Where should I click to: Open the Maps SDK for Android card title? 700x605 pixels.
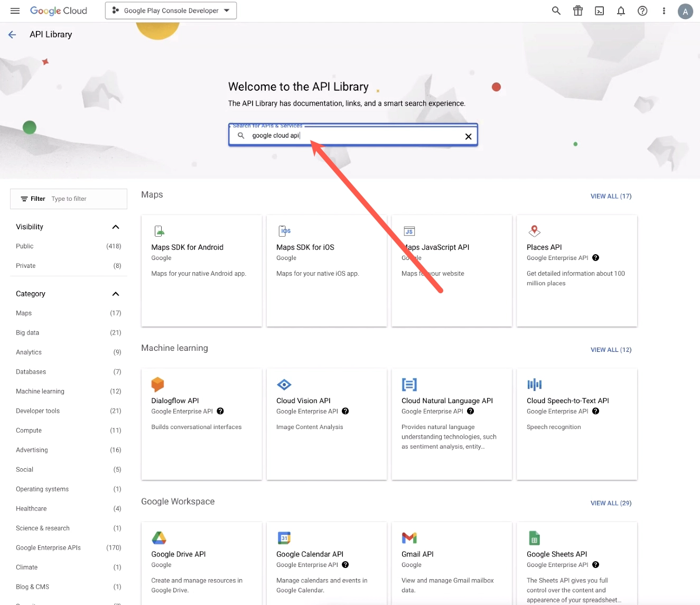tap(187, 247)
